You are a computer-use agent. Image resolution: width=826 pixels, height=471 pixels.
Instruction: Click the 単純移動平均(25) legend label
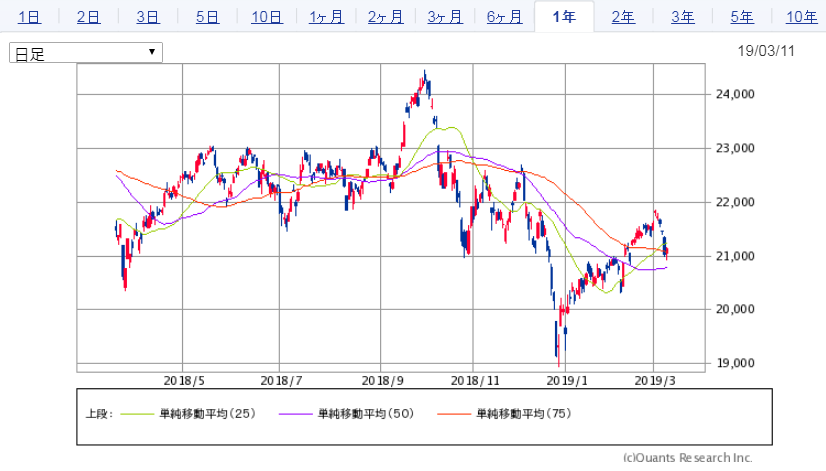coord(208,414)
